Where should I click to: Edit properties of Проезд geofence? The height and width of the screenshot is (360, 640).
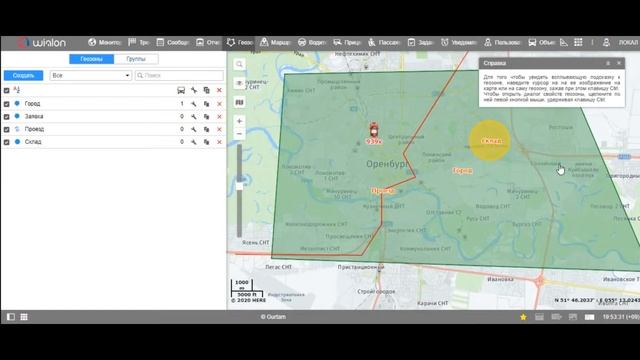click(x=193, y=129)
